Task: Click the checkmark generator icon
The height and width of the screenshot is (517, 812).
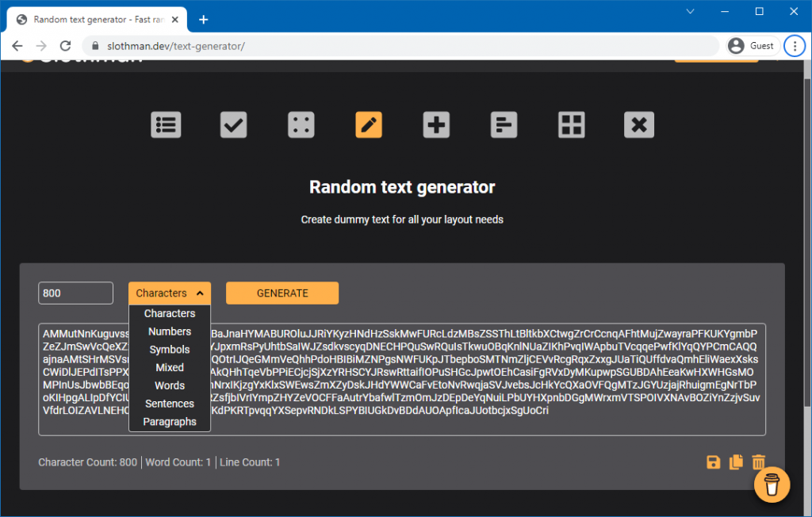Action: tap(233, 124)
